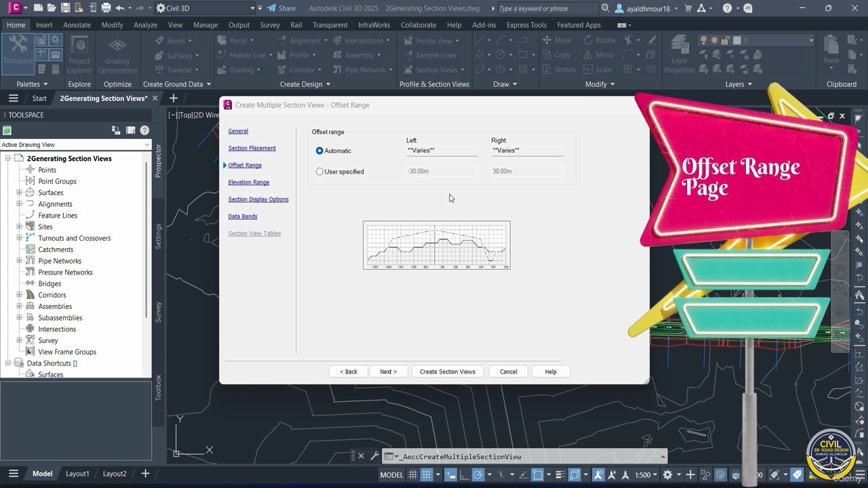Click the Save icon in quick access toolbar
This screenshot has width=868, height=488.
(x=65, y=8)
